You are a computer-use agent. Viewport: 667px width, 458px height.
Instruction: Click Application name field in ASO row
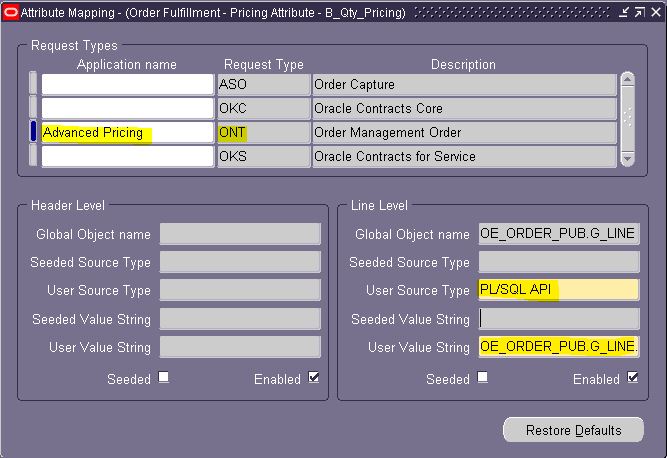127,84
